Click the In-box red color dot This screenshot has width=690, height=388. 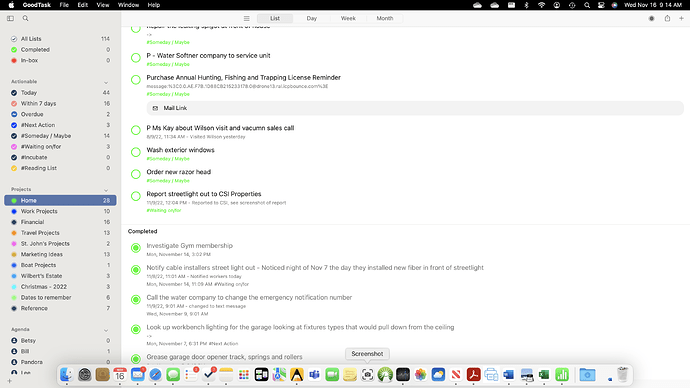[x=14, y=61]
